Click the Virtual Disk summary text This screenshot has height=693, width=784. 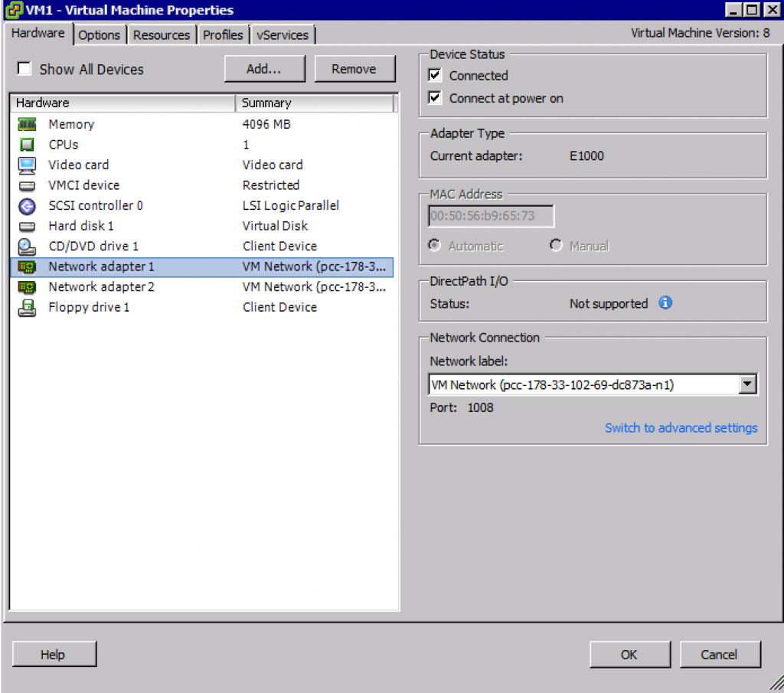276,226
